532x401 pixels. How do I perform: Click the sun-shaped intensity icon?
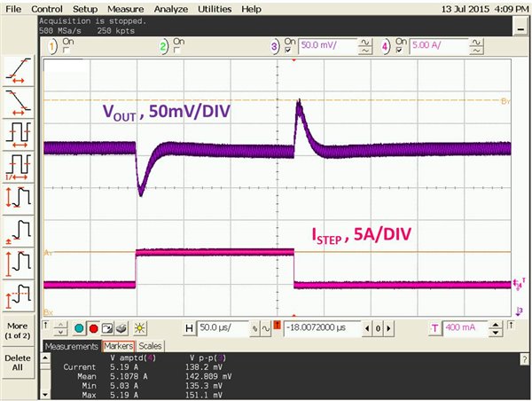[138, 328]
